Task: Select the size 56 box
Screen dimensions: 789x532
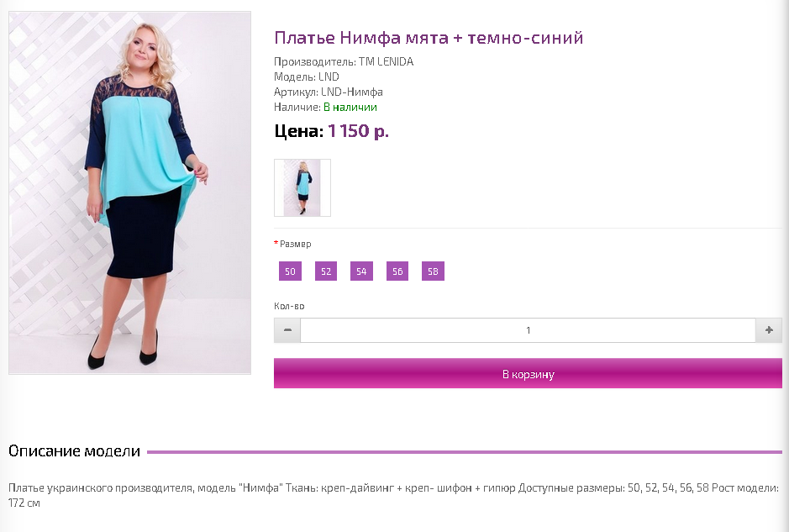Action: point(397,271)
